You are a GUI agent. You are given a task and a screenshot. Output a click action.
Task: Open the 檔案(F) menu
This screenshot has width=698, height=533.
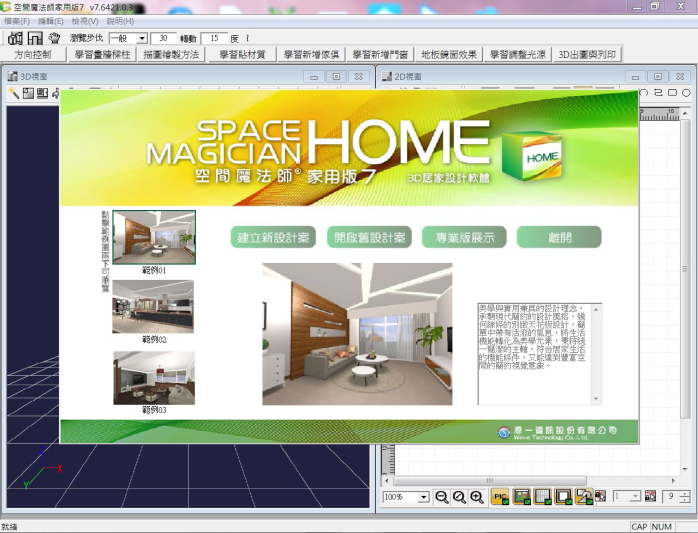17,21
